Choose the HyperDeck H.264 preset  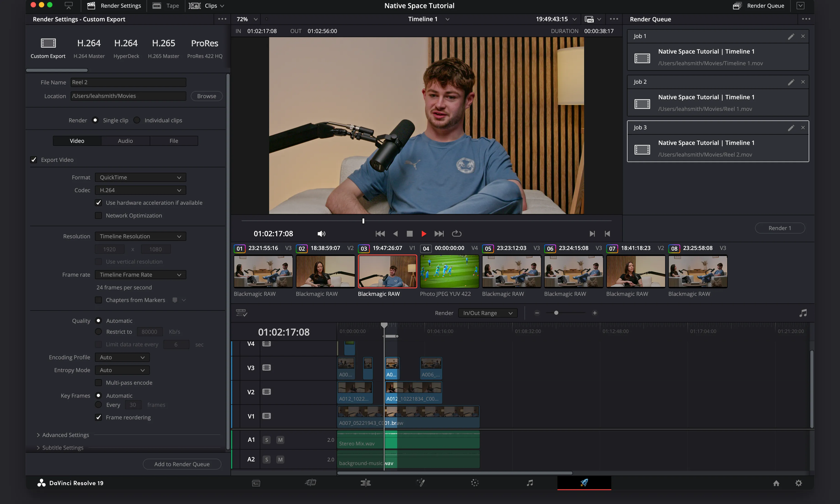click(126, 48)
